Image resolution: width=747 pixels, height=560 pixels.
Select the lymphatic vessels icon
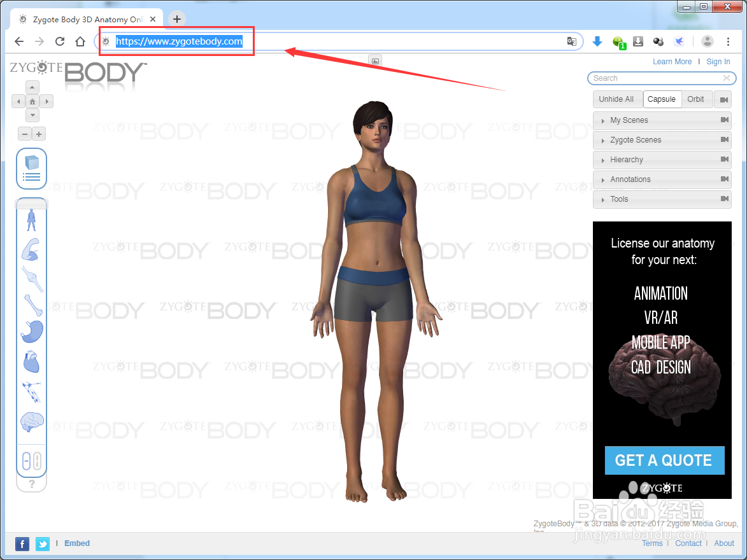31,392
